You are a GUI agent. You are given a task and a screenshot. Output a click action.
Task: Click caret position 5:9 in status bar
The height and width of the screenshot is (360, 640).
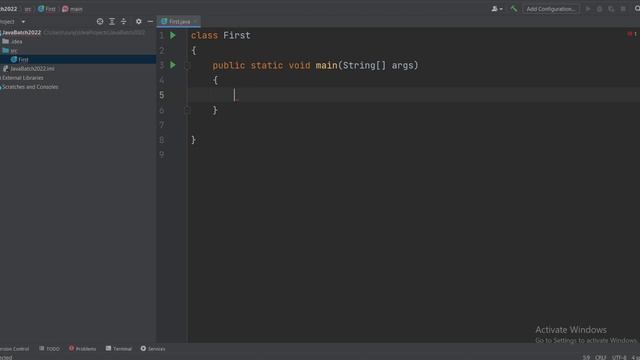tap(586, 357)
